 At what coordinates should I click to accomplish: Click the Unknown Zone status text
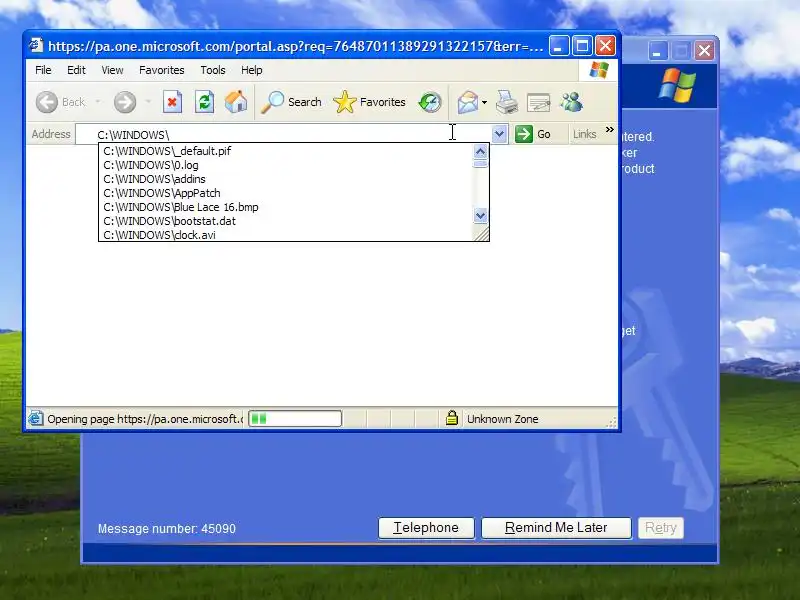(x=503, y=419)
